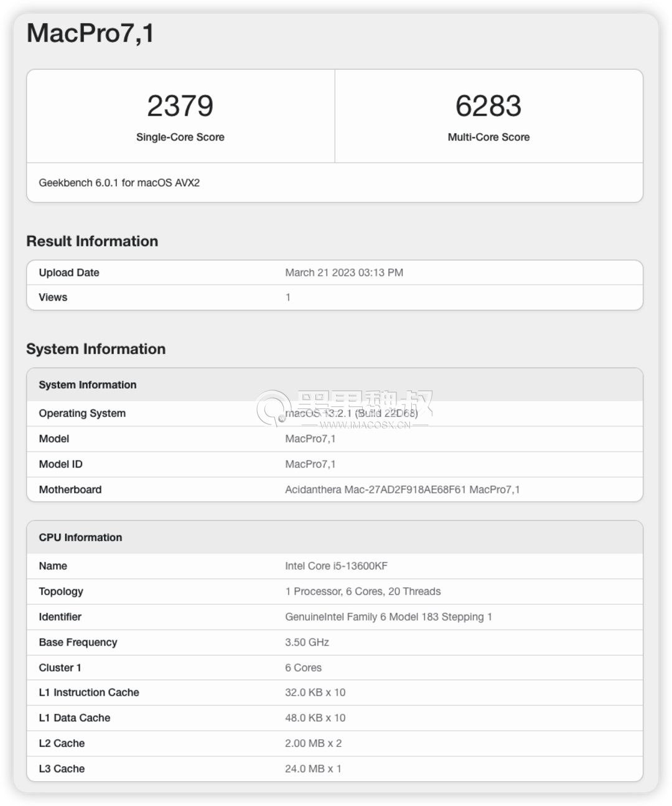Click the L2 Cache label
The height and width of the screenshot is (806, 672).
click(x=62, y=744)
